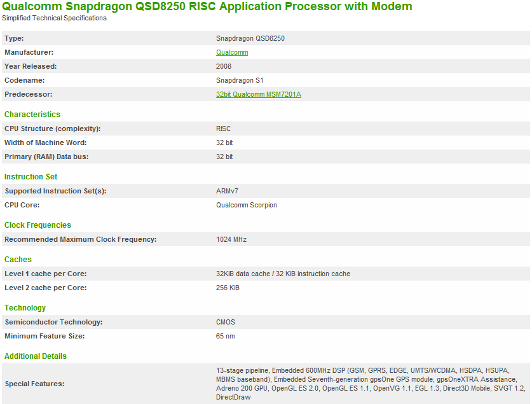The height and width of the screenshot is (404, 532).
Task: Click the Recommended Maximum Clock Frequency: label
Action: pyautogui.click(x=81, y=239)
